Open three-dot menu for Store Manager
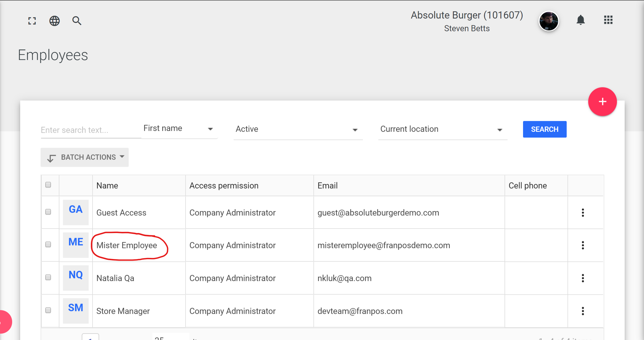 click(x=583, y=311)
